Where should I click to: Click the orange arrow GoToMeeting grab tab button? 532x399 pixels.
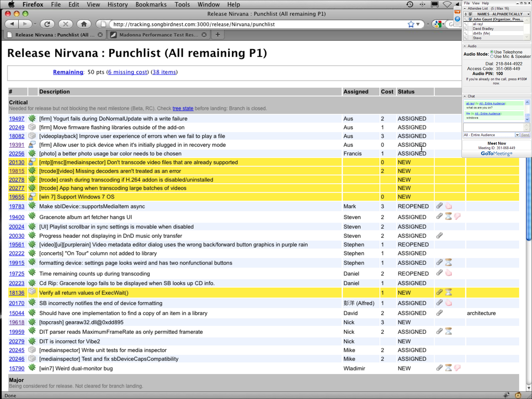(x=457, y=12)
